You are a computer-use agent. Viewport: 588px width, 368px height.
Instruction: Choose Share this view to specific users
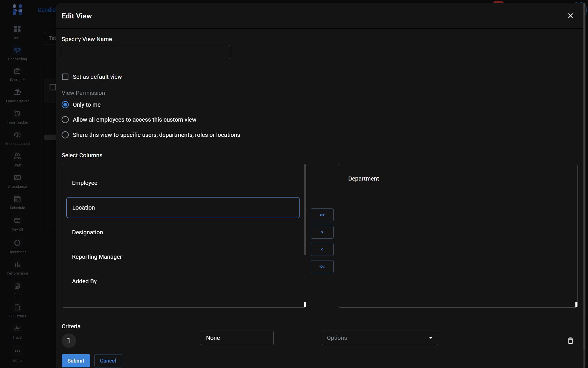65,135
